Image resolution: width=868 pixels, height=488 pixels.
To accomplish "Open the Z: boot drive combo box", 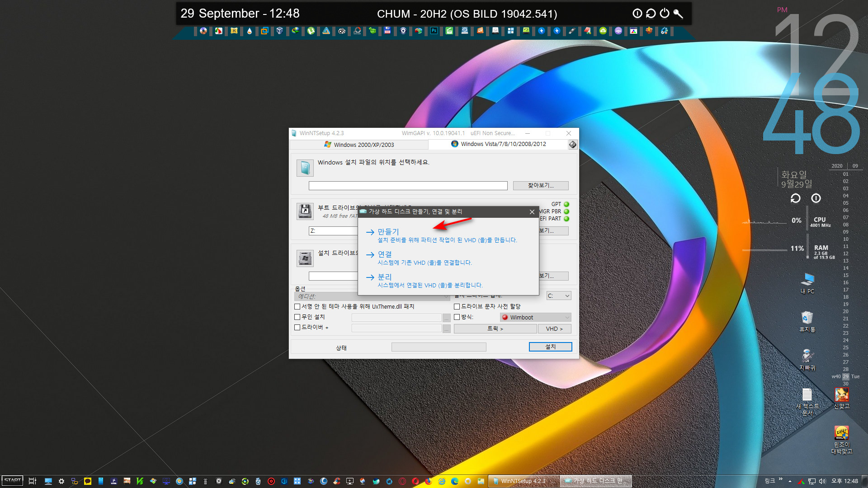I will pos(333,231).
